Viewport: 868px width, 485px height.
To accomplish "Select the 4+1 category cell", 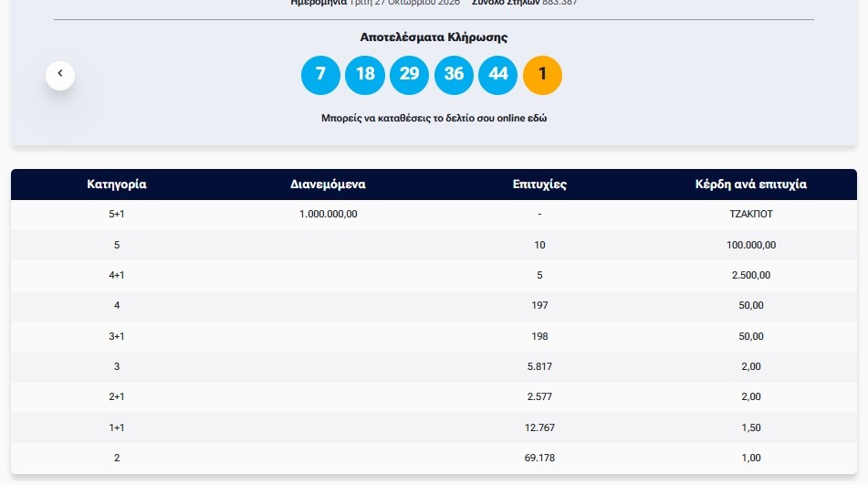I will pos(117,275).
